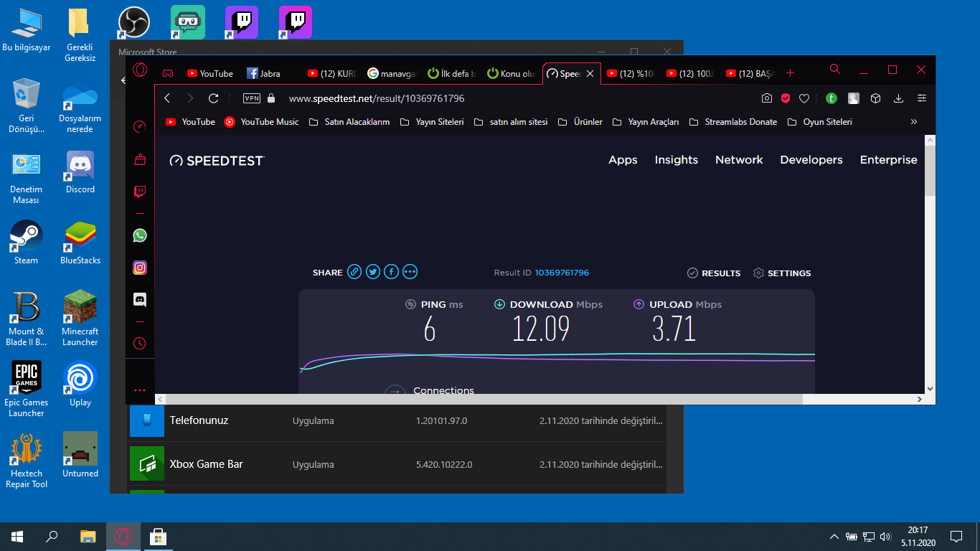Reload the Speedtest page
Screen dimensions: 980x551
coord(213,98)
